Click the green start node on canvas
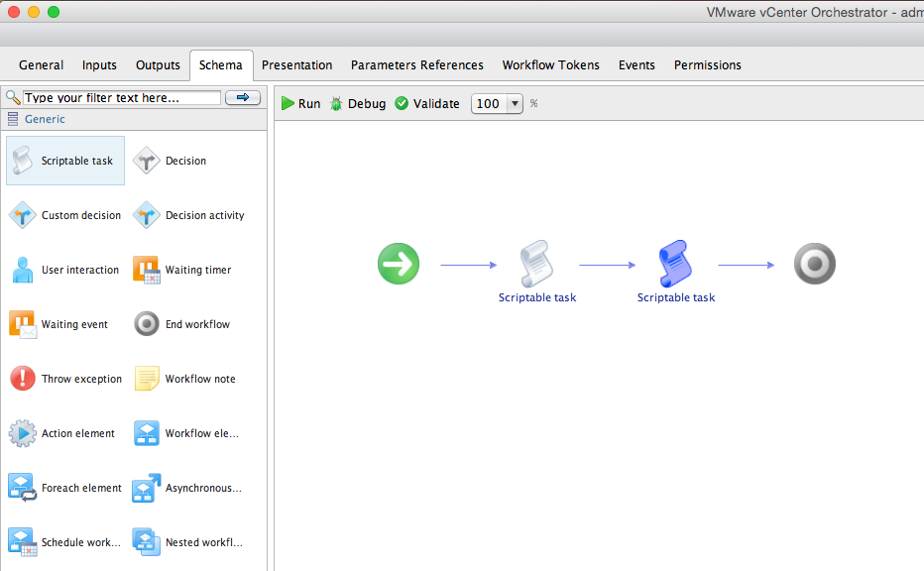This screenshot has height=571, width=924. click(399, 265)
